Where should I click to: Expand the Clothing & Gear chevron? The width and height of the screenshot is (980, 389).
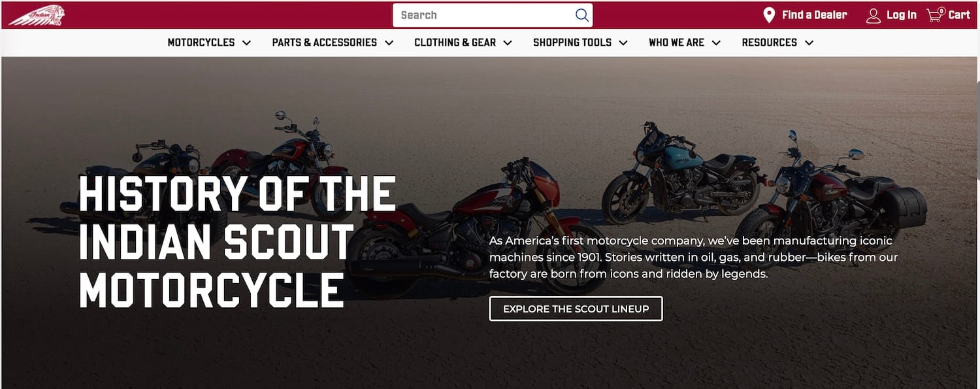click(508, 42)
